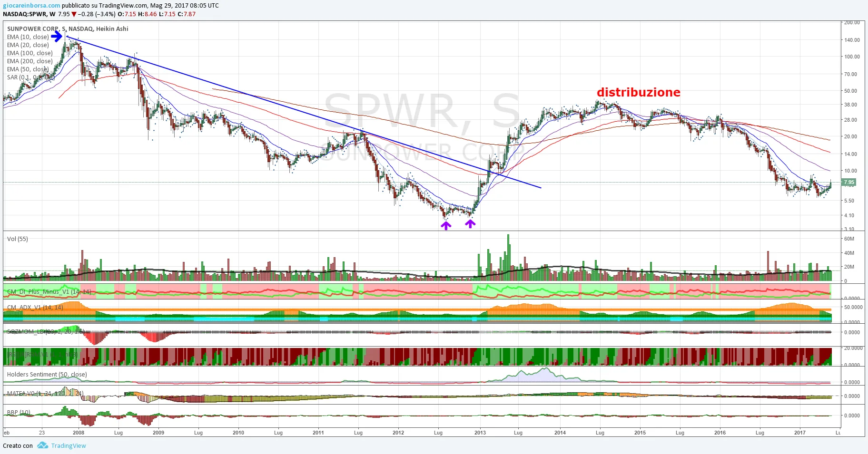Viewport: 868px width, 454px height.
Task: Click the 100.00 price scale label
Action: [x=852, y=57]
